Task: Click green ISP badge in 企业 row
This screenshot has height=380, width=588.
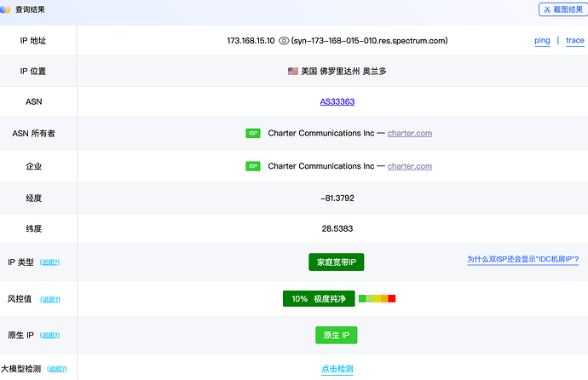Action: [x=253, y=166]
